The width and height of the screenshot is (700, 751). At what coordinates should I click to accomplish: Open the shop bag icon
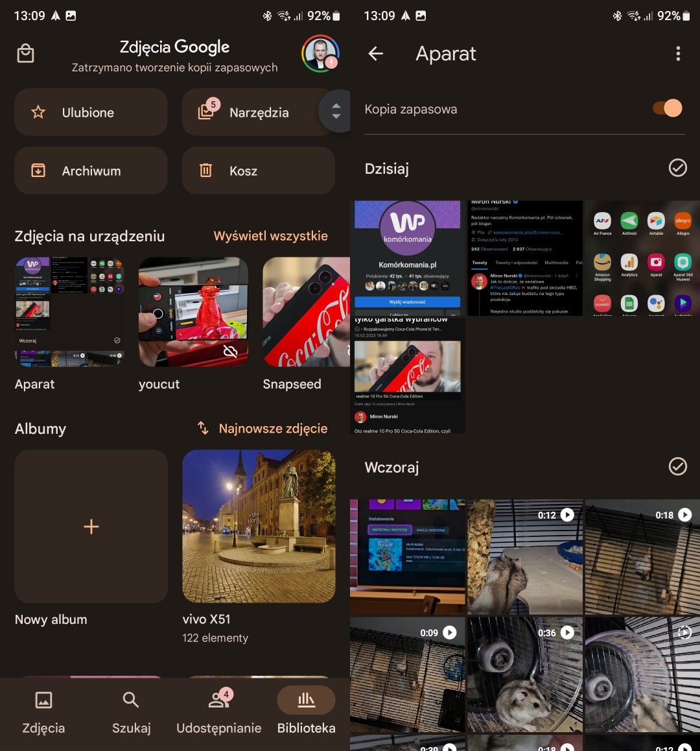tap(25, 53)
